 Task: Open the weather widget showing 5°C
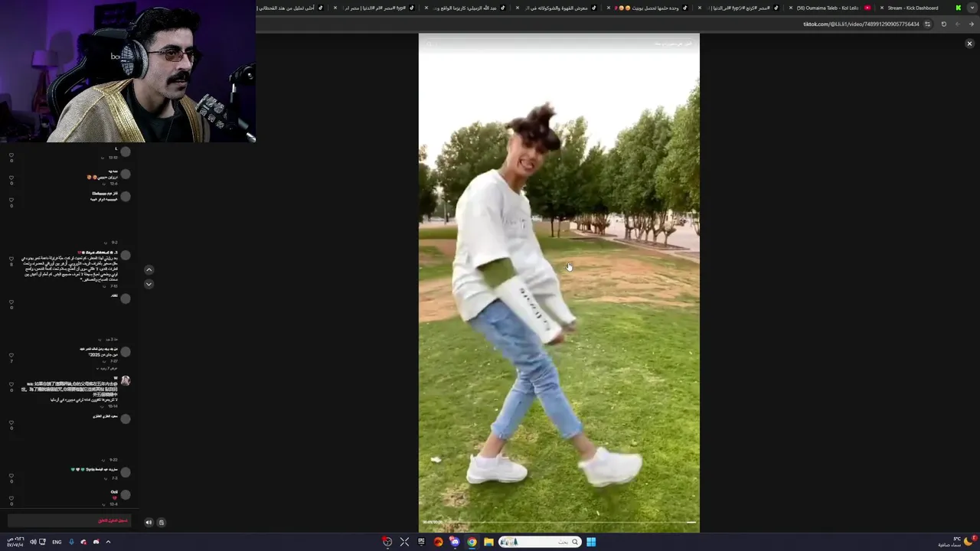click(x=959, y=541)
